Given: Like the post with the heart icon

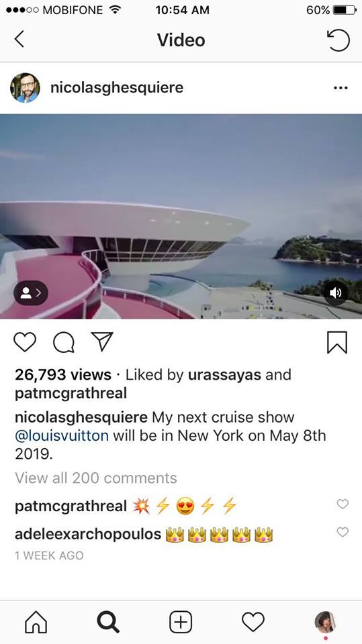Looking at the screenshot, I should pyautogui.click(x=25, y=341).
